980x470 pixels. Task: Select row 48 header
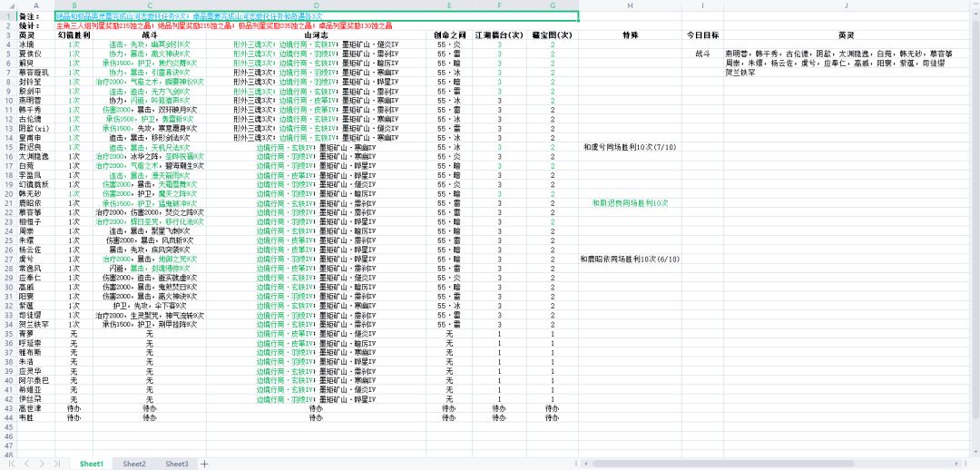8,455
